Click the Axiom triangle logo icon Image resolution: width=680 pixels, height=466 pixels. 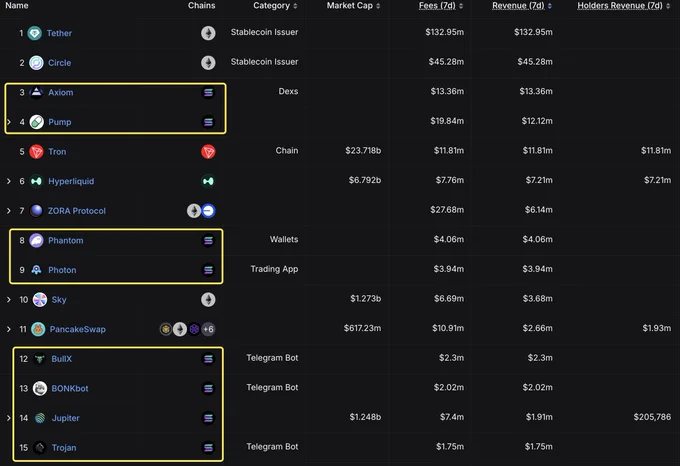(36, 92)
